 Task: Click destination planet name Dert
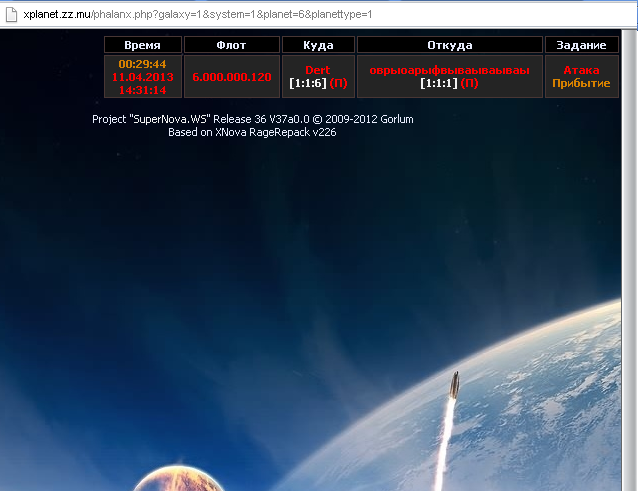318,70
